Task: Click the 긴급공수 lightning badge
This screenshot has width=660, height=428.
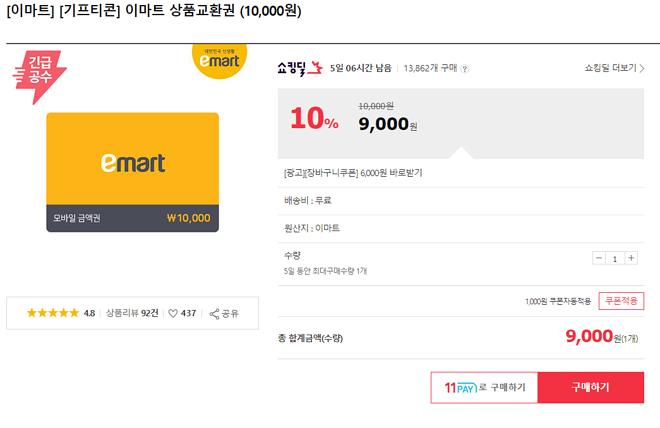Action: click(x=40, y=77)
